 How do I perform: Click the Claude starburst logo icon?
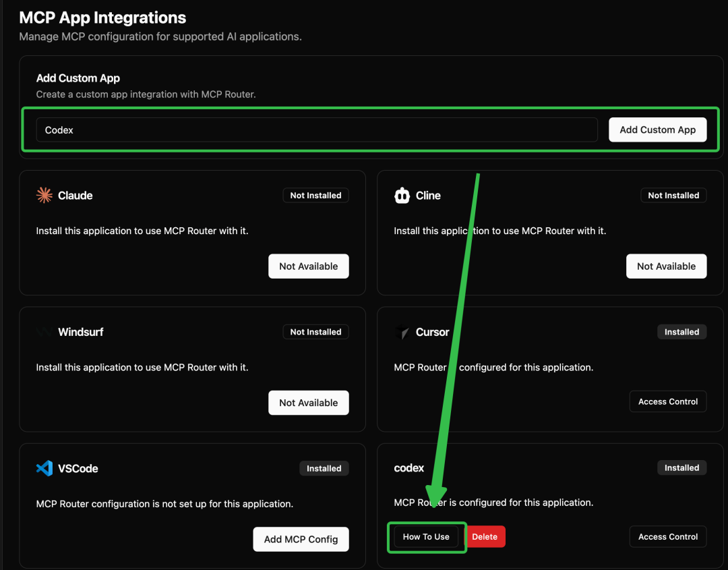tap(44, 196)
